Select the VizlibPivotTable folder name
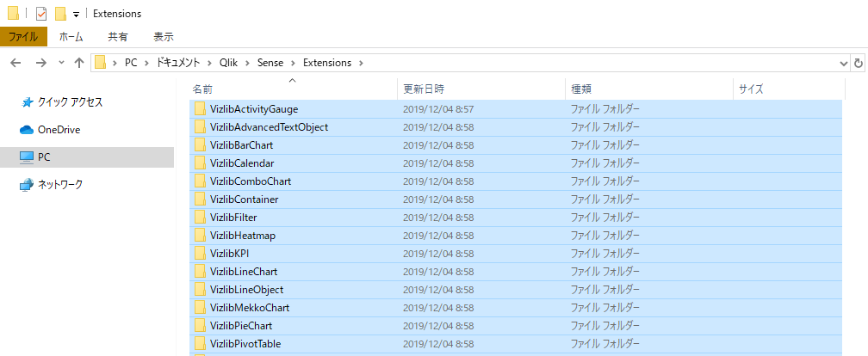This screenshot has width=868, height=356. coord(245,344)
